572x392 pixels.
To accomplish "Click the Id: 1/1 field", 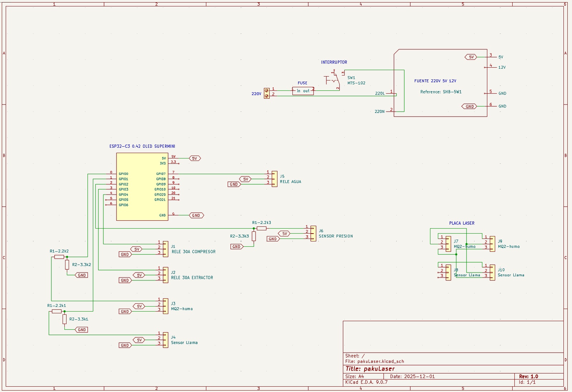I will click(527, 382).
